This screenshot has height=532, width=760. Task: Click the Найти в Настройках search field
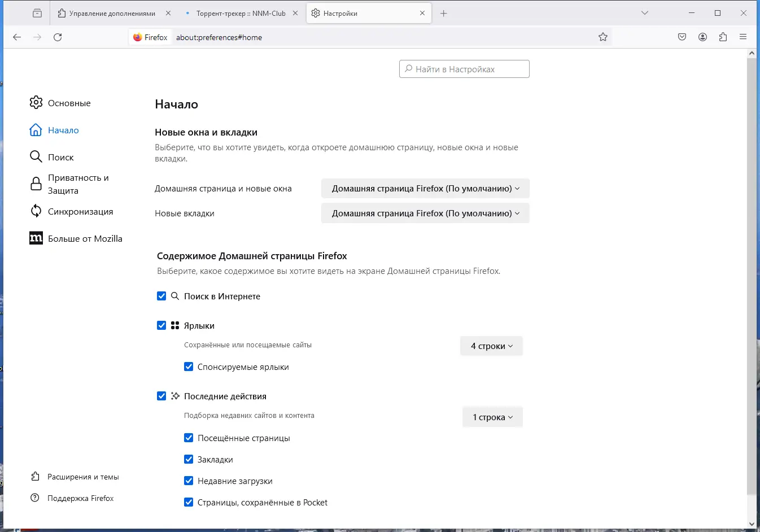(x=464, y=69)
